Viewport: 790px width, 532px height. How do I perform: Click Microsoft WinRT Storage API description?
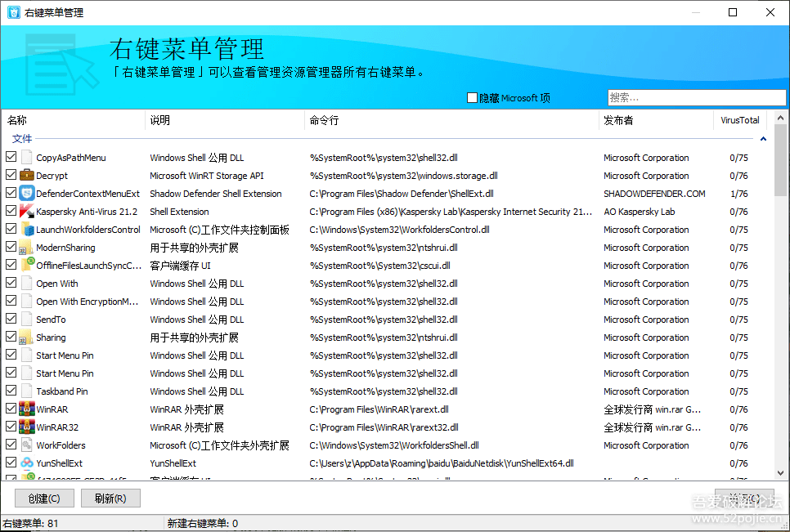click(x=207, y=176)
